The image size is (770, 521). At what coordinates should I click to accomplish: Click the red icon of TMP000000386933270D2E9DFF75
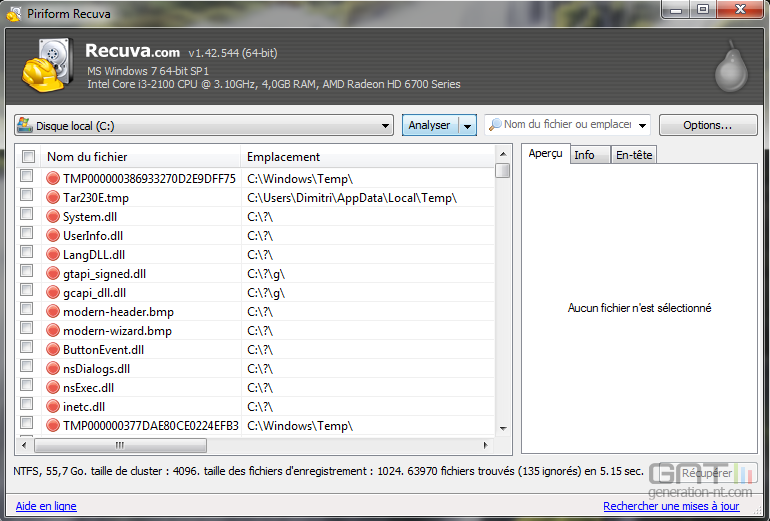coord(53,178)
